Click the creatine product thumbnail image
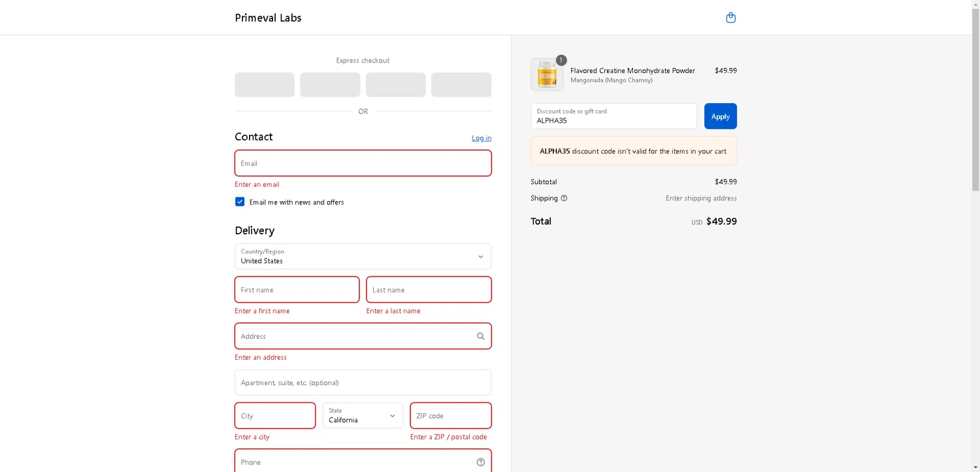The height and width of the screenshot is (472, 980). (547, 74)
